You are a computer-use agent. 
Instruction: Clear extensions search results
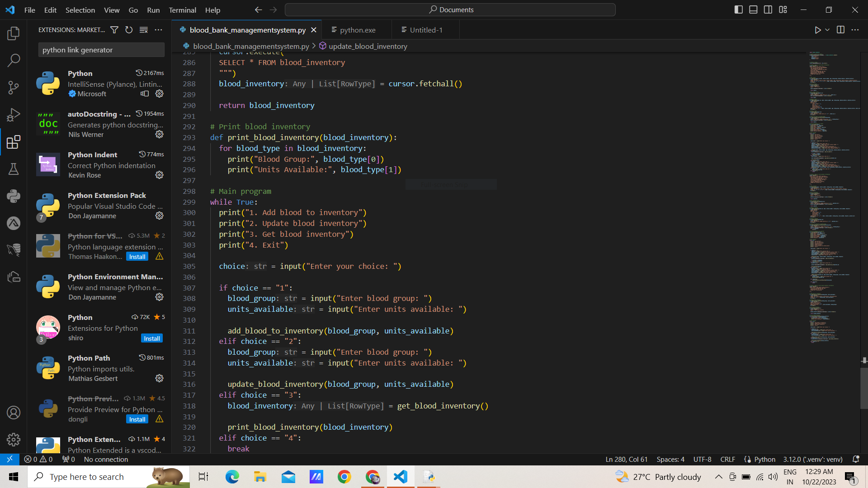click(144, 30)
